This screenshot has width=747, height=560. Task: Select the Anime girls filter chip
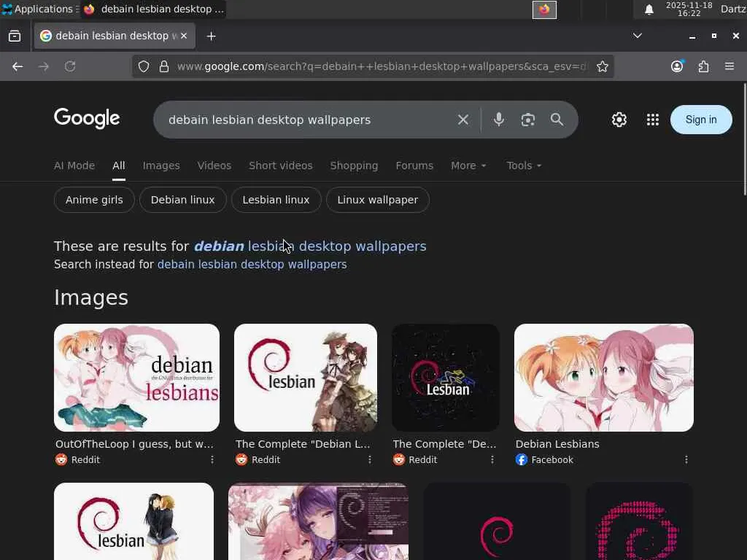coord(94,200)
